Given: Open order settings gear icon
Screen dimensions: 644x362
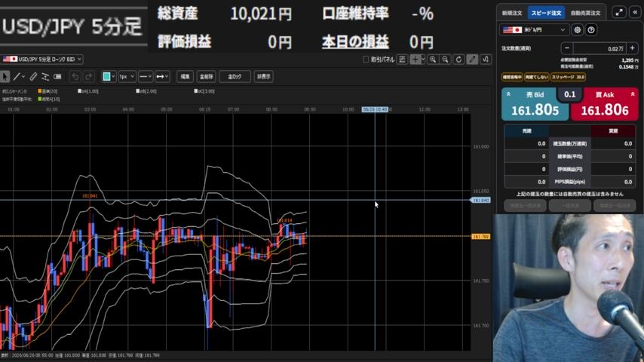Looking at the screenshot, I should pyautogui.click(x=578, y=30).
